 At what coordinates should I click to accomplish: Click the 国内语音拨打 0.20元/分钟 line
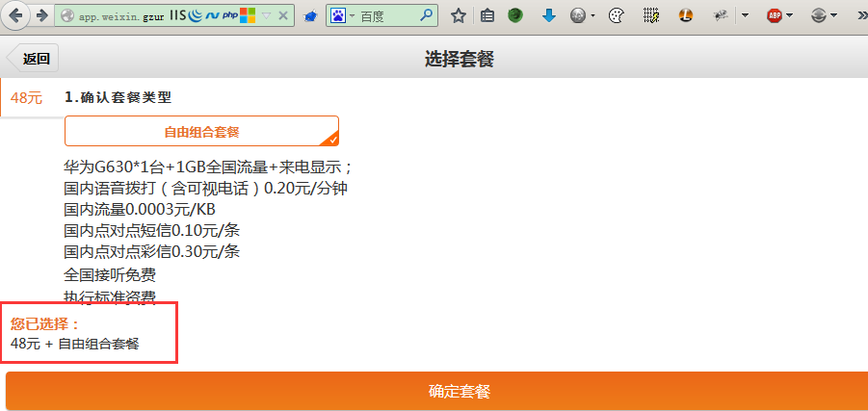coord(205,189)
